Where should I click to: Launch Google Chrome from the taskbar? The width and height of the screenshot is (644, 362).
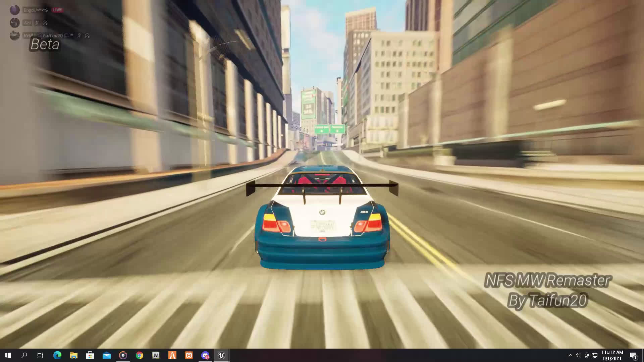(140, 355)
